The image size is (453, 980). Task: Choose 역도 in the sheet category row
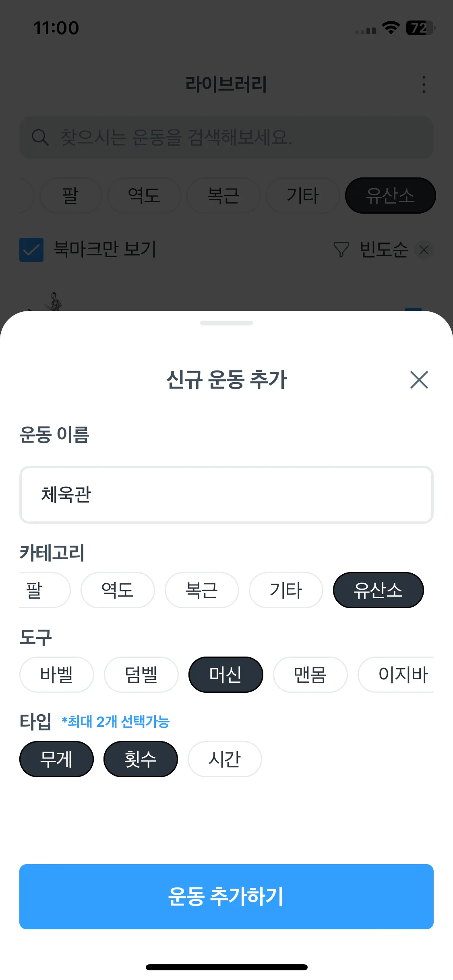pos(118,590)
